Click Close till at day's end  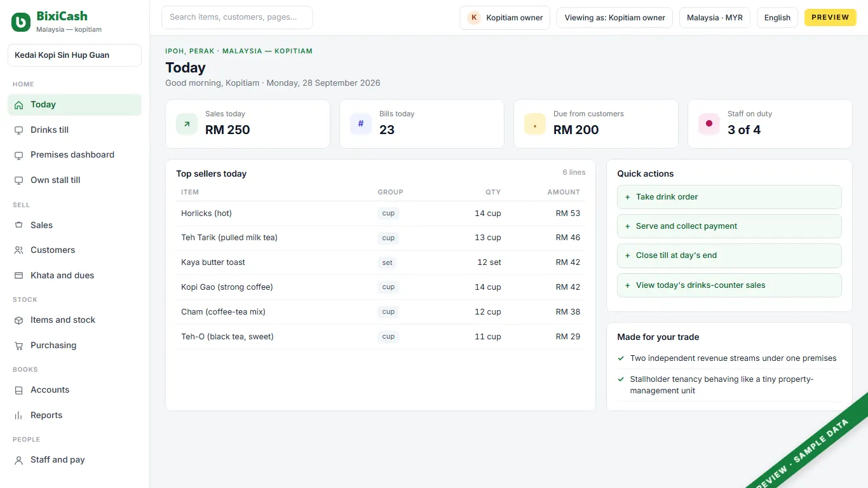pos(729,255)
